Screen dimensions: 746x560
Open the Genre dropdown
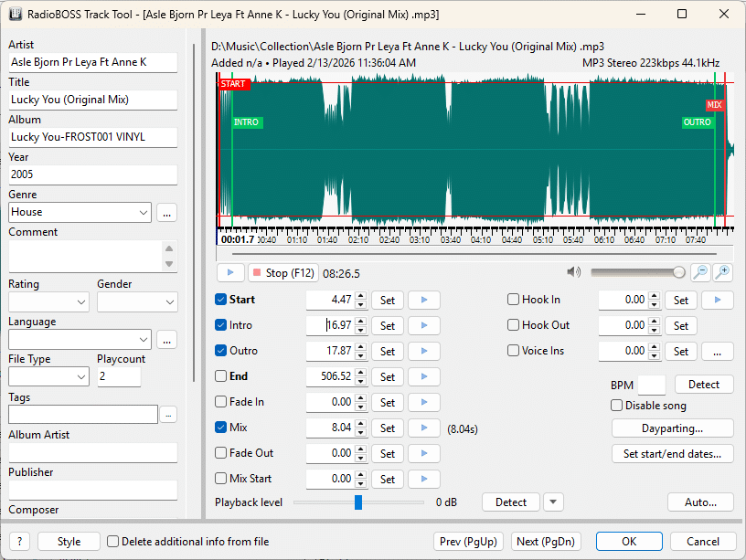point(144,213)
